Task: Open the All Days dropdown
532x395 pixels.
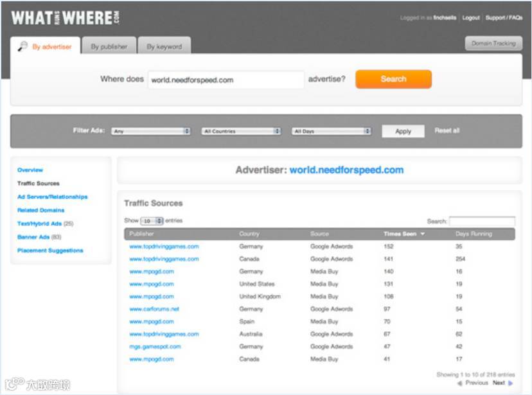Action: (332, 131)
